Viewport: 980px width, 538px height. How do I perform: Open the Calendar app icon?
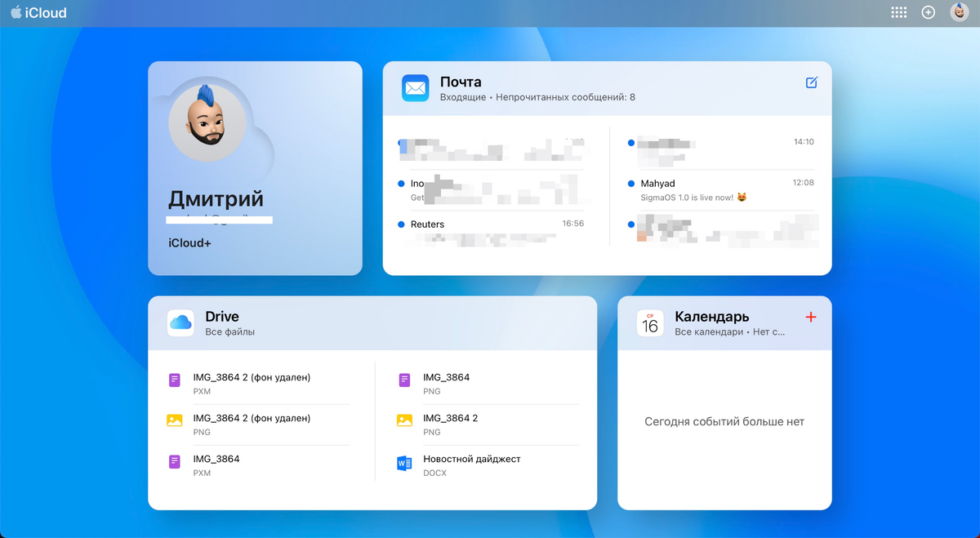(x=650, y=322)
